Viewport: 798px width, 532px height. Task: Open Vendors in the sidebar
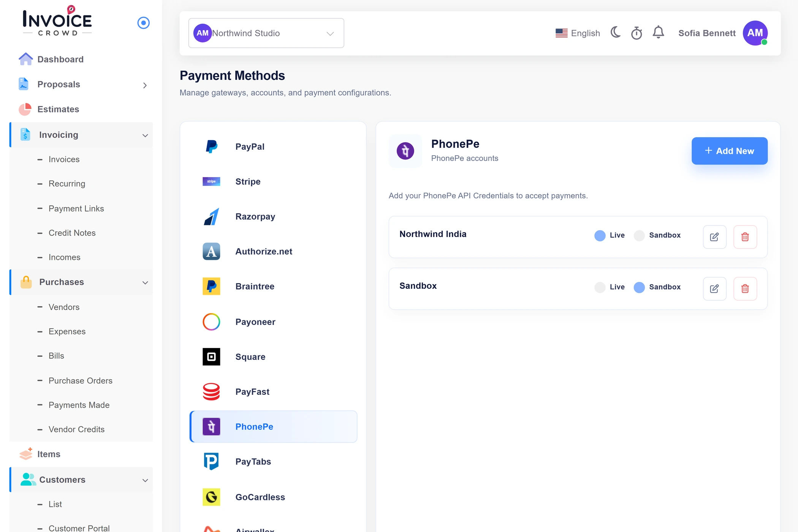click(64, 307)
